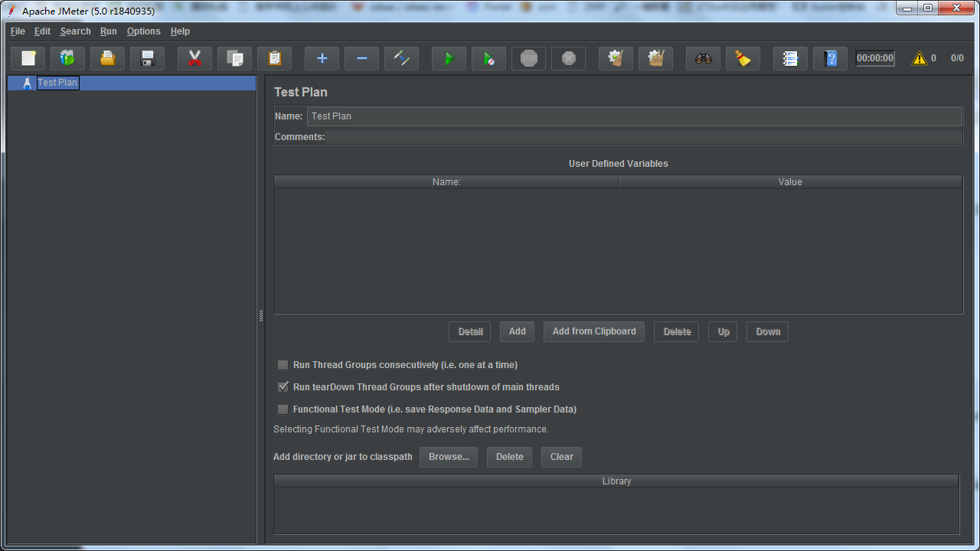Click the Comments input field
This screenshot has height=551, width=980.
(645, 137)
